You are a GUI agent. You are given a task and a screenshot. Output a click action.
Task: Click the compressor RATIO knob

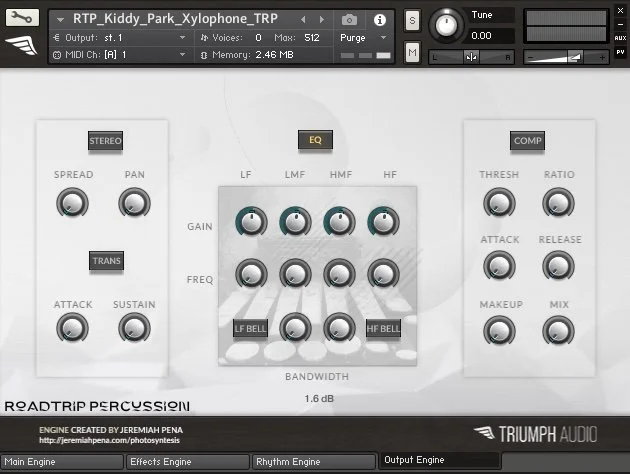tap(558, 203)
